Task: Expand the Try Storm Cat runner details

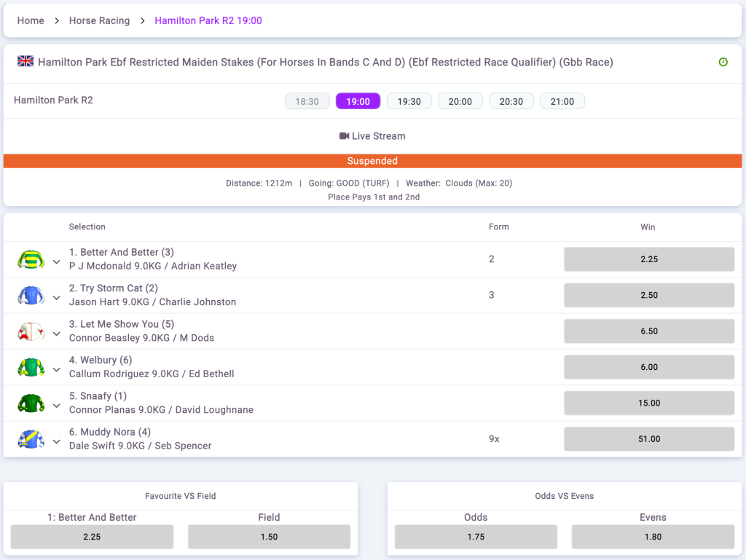Action: tap(57, 296)
